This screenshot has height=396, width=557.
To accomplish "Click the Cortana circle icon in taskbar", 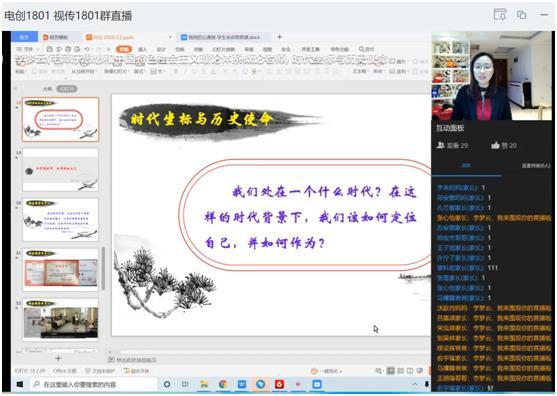I will point(167,384).
